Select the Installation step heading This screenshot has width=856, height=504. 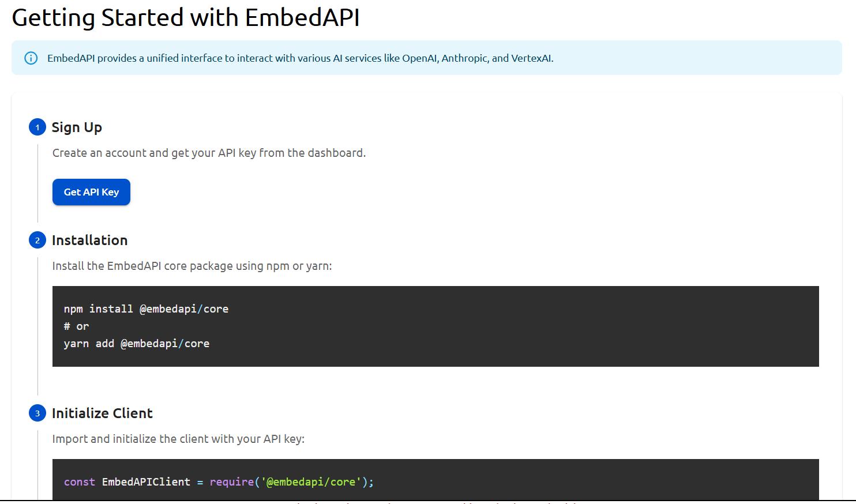tap(89, 240)
